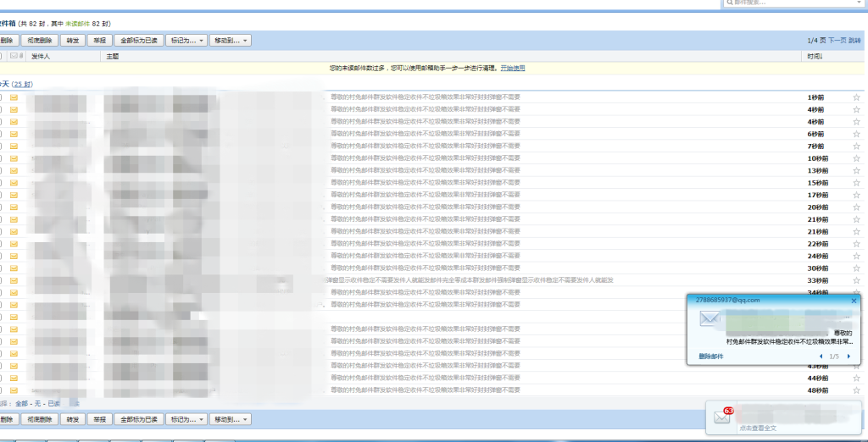Close the 2788685937@qq.com notification popup
Image resolution: width=868 pixels, height=442 pixels.
click(x=854, y=301)
